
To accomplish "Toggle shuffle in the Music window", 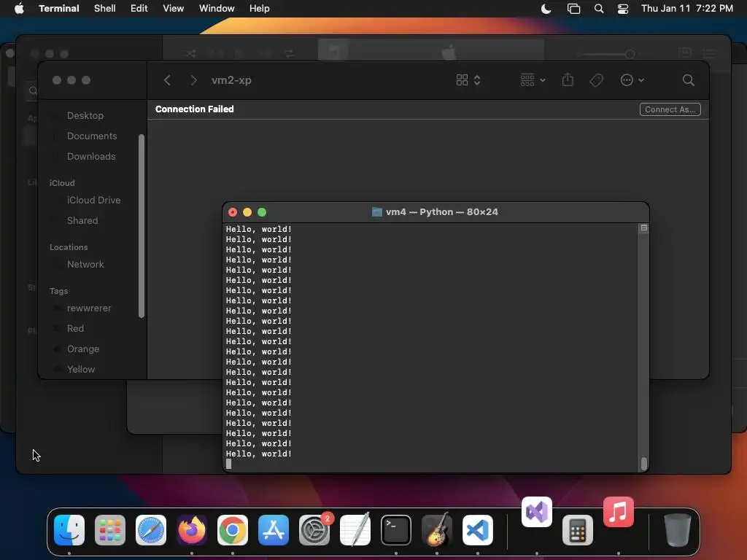I will 190,53.
